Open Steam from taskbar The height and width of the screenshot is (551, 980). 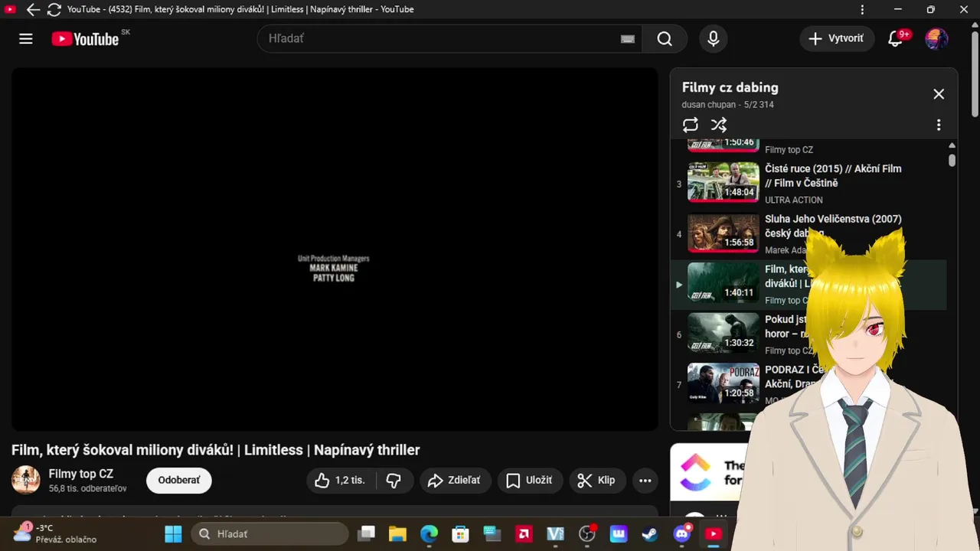(x=650, y=533)
